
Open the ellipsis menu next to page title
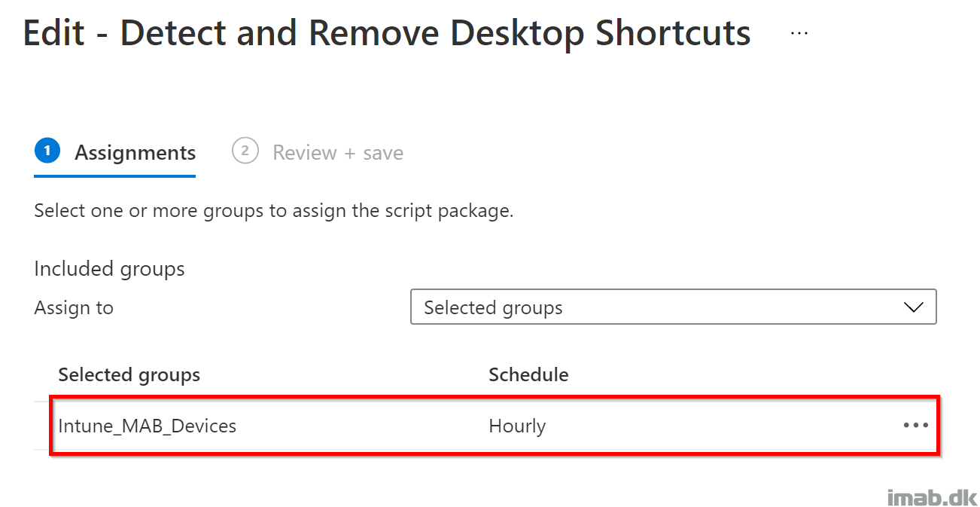(799, 33)
